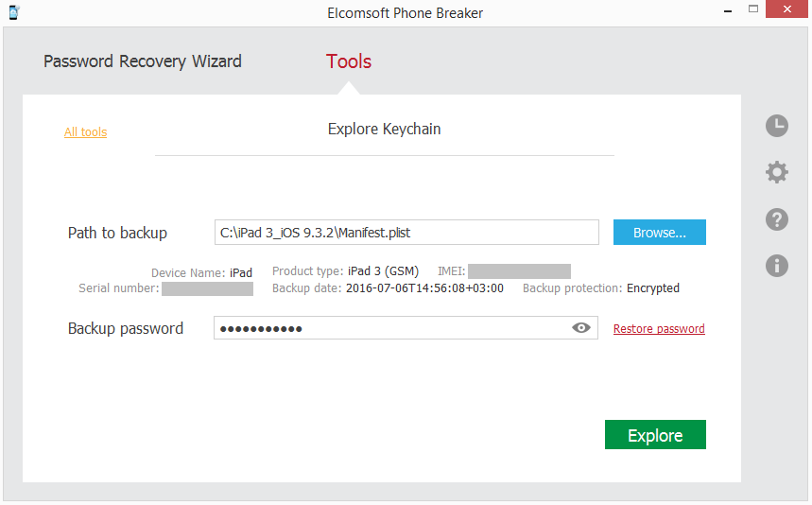
Task: Show backup password with eye icon
Action: [581, 328]
